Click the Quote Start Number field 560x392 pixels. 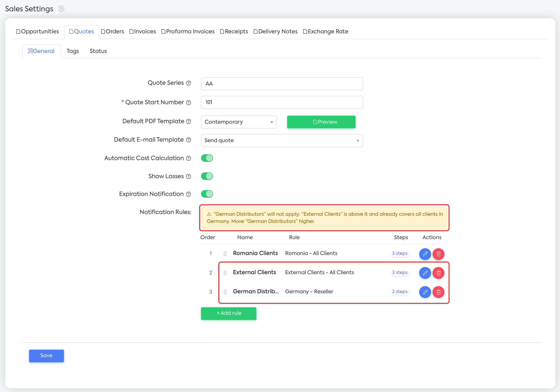click(x=282, y=102)
